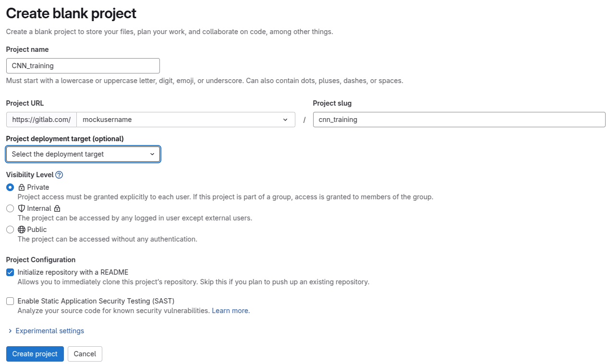Select the Public visibility radio button

[x=10, y=230]
